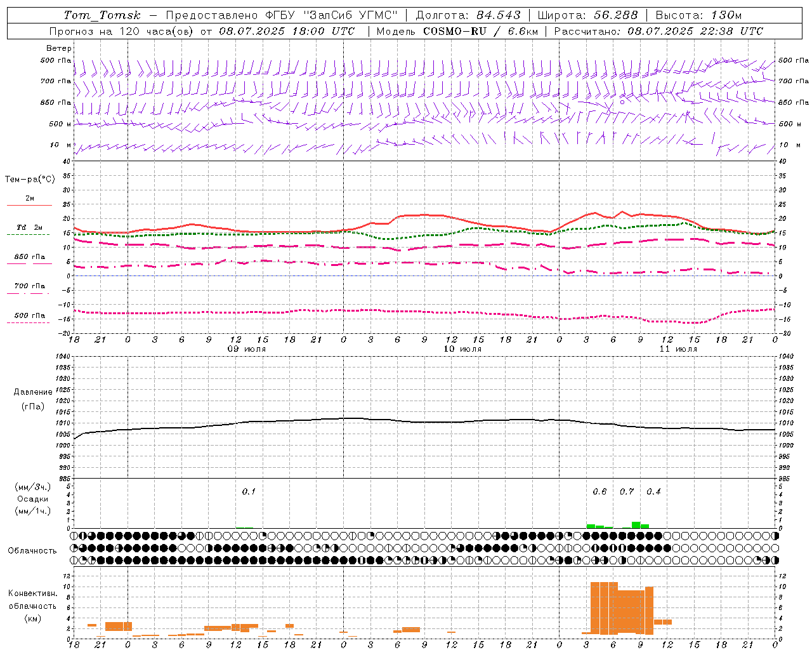Image resolution: width=812 pixels, height=650 pixels.
Task: Click the Ветер wind panel label
Action: (59, 48)
